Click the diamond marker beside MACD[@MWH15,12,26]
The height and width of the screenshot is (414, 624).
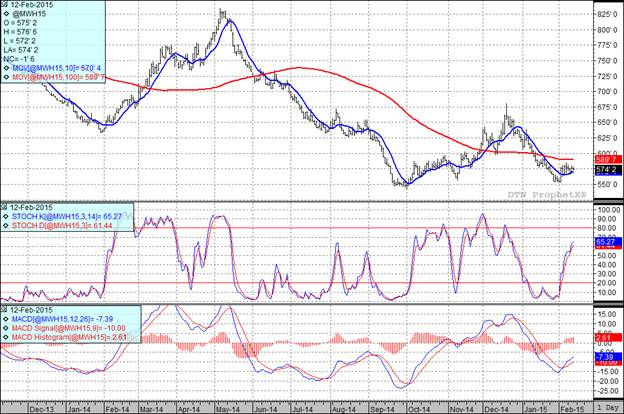(6, 319)
